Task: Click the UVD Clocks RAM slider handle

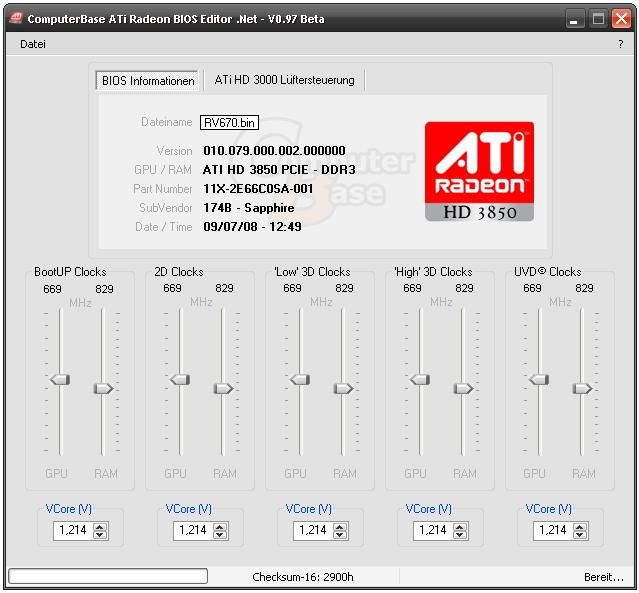Action: point(582,388)
